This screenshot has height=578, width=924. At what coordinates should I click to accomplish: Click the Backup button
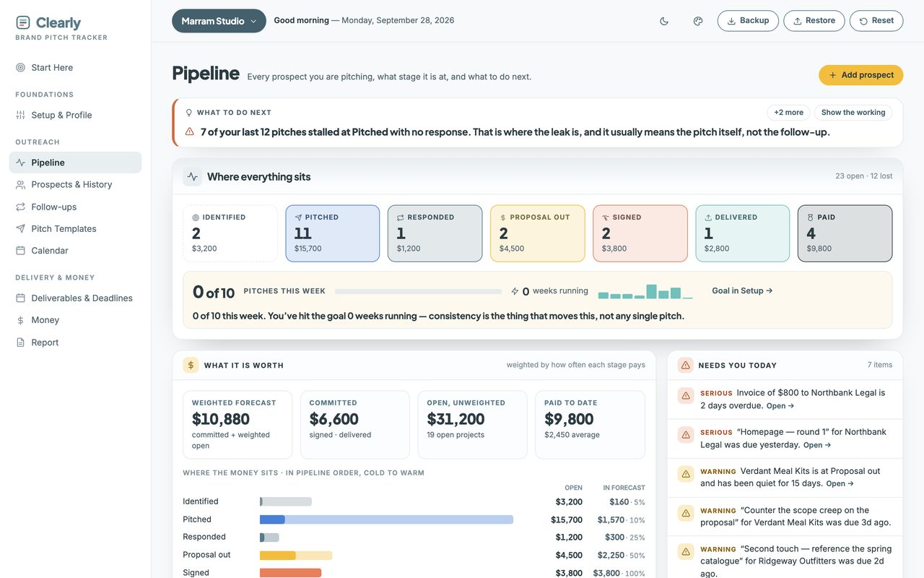pyautogui.click(x=748, y=21)
